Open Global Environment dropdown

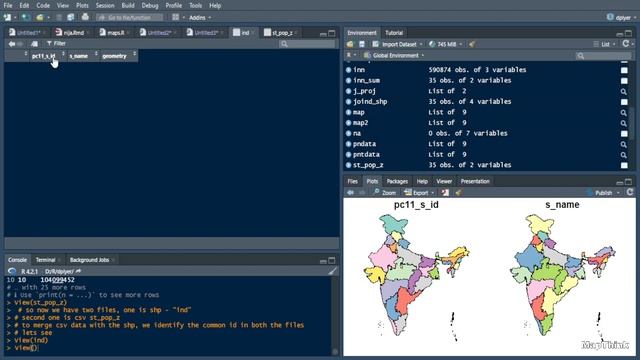click(394, 56)
